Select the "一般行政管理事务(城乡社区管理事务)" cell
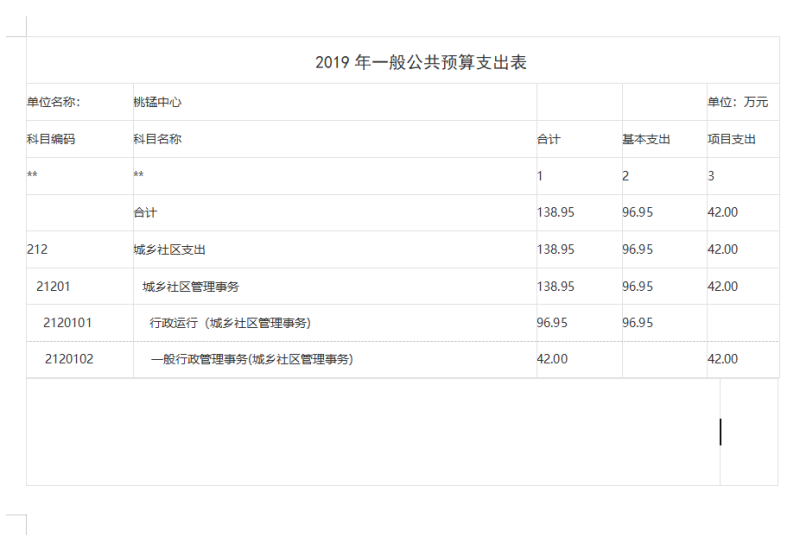The image size is (800, 549). click(x=251, y=359)
